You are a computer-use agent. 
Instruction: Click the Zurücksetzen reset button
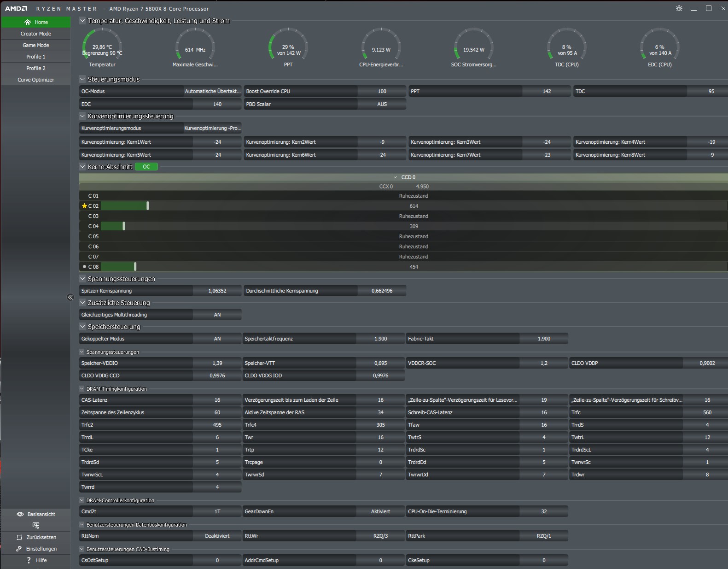[x=36, y=537]
